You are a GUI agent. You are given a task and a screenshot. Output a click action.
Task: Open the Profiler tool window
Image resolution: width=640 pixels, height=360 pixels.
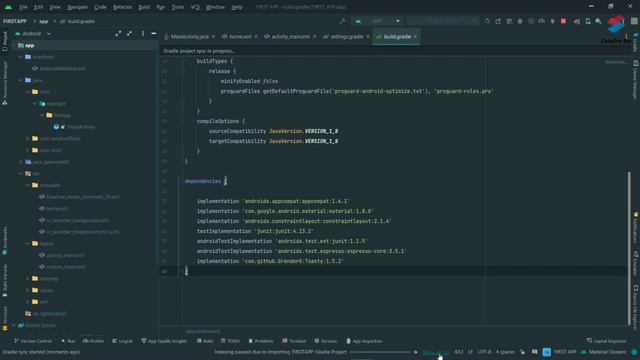(93, 341)
